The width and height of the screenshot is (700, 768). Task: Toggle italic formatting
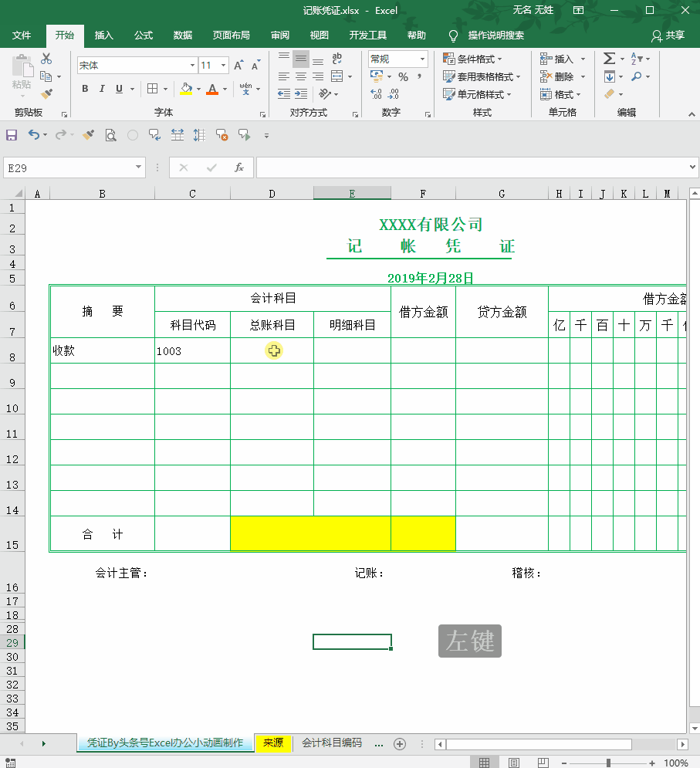101,89
